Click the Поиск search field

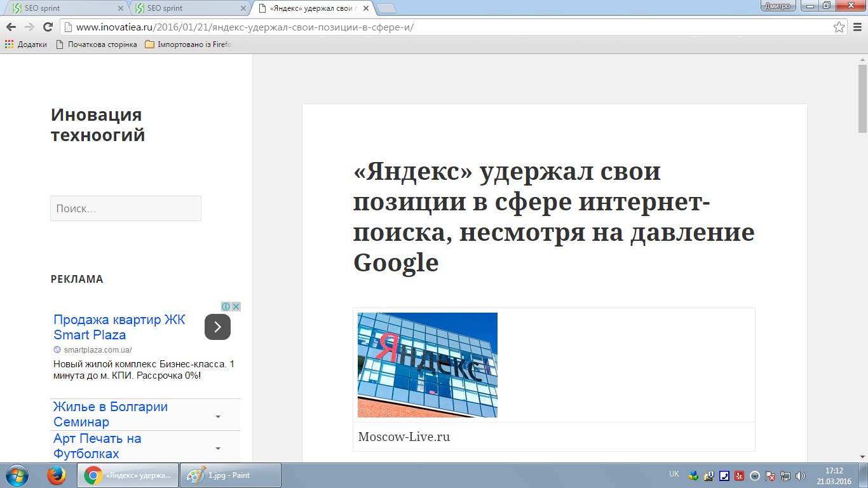pos(126,208)
